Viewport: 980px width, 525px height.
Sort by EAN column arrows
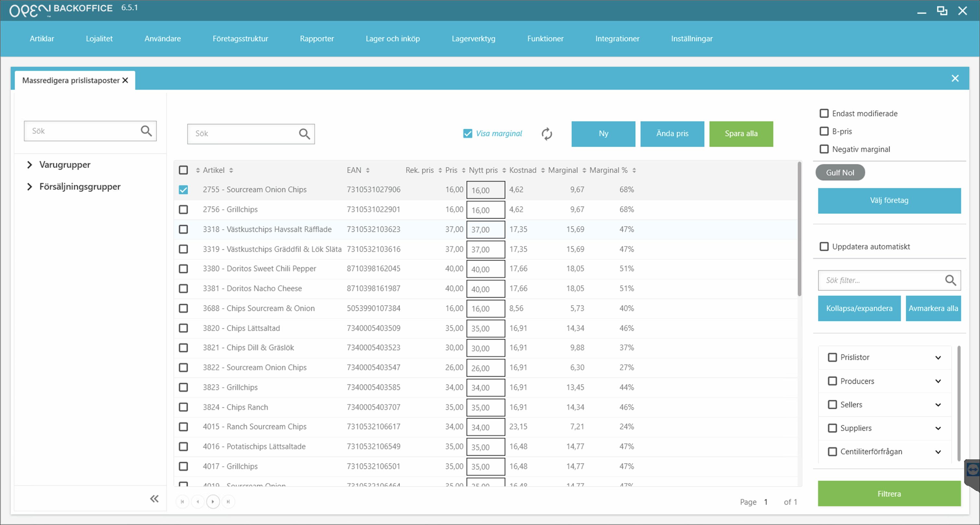[367, 170]
